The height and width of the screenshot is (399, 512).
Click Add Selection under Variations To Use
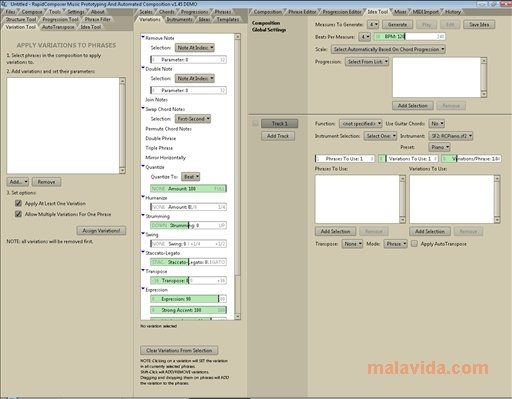click(430, 231)
